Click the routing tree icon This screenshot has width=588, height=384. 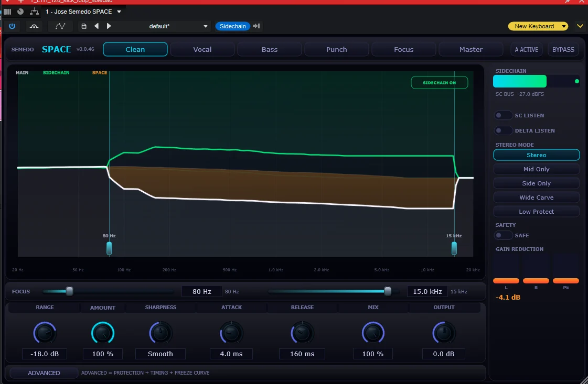coord(34,12)
